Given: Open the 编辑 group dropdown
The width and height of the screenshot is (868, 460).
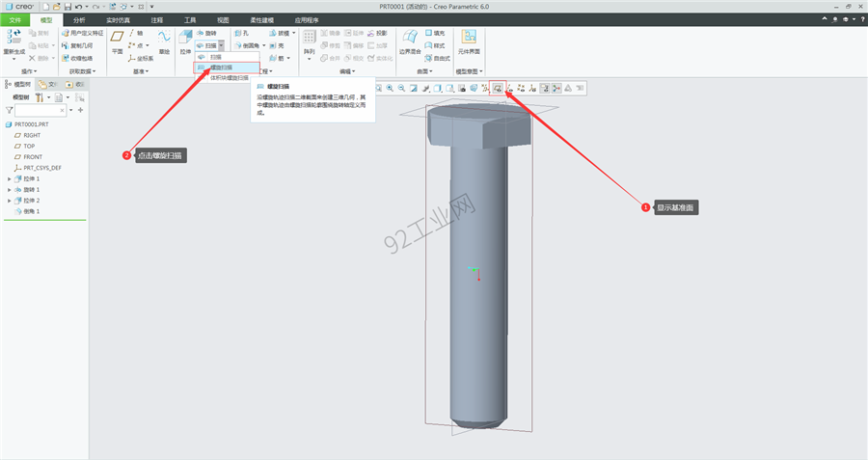Looking at the screenshot, I should click(347, 71).
